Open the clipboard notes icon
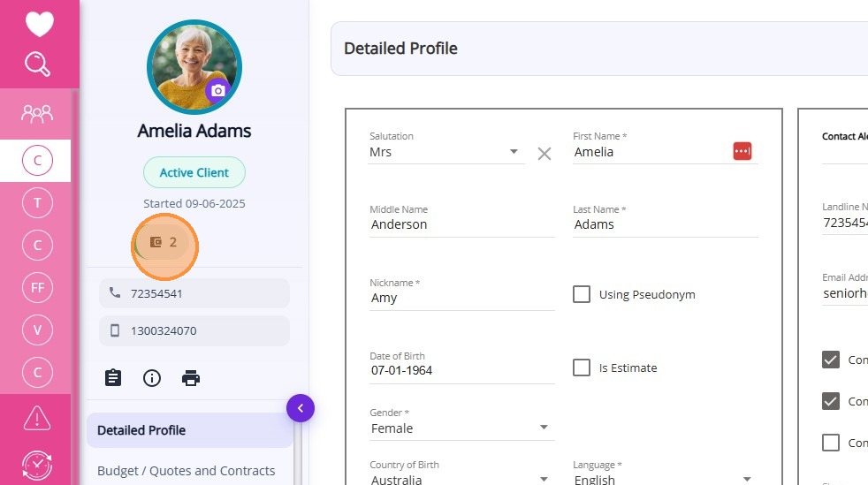868x485 pixels. [113, 378]
